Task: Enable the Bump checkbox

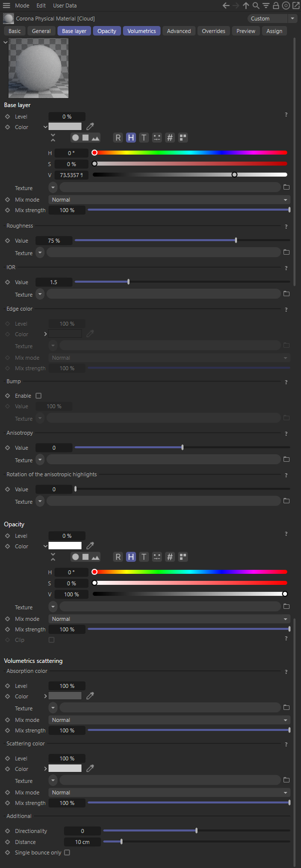Action: [x=38, y=396]
